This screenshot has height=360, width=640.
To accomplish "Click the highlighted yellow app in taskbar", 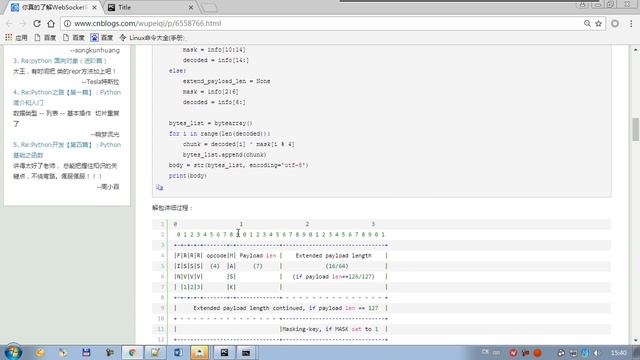I will tap(199, 353).
